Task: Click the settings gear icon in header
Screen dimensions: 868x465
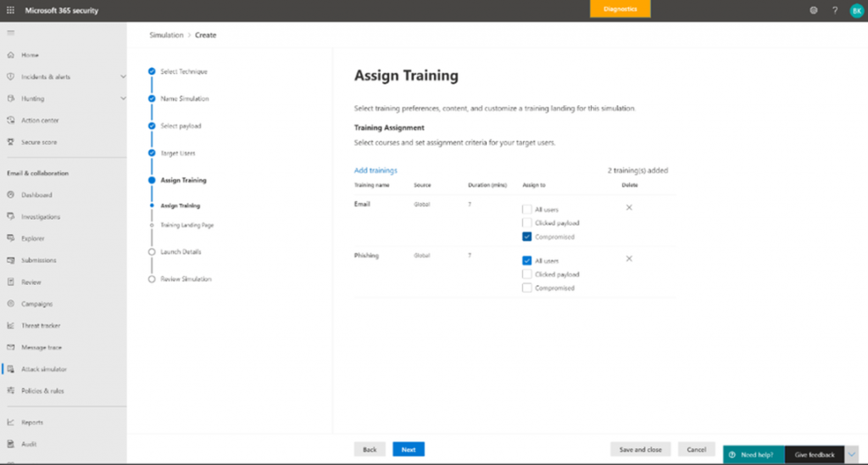Action: (x=813, y=10)
